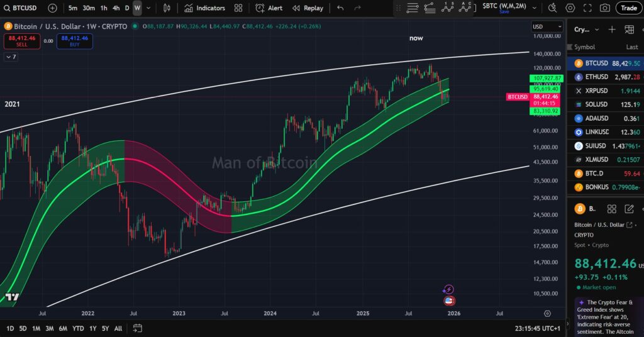Screen dimensions: 644x337
Task: Sort the watchlist by Symbol column
Action: click(x=584, y=47)
